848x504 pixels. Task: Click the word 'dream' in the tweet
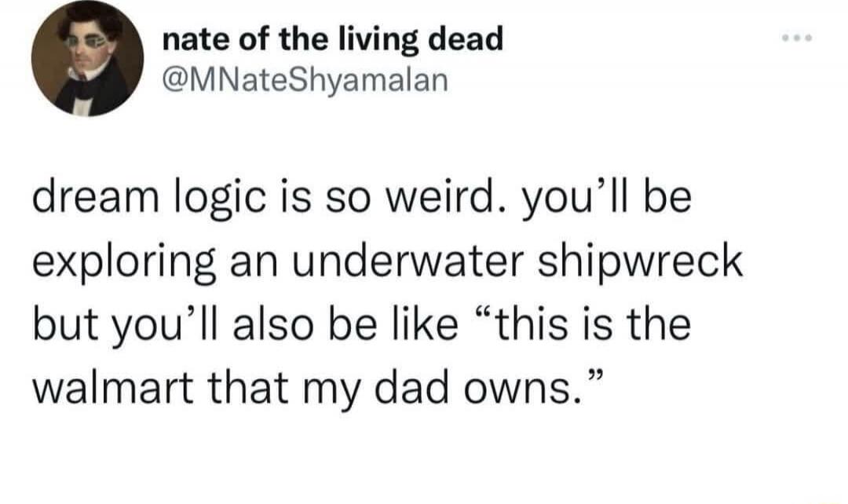point(96,198)
